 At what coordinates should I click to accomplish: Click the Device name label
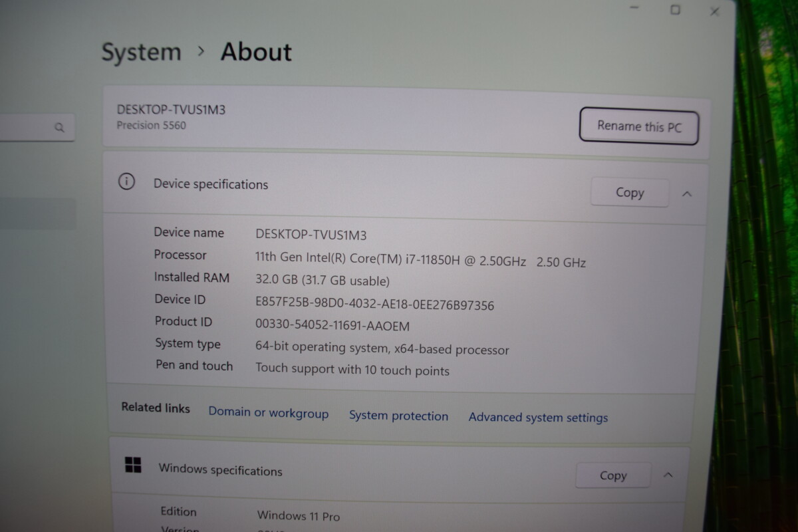tap(189, 233)
